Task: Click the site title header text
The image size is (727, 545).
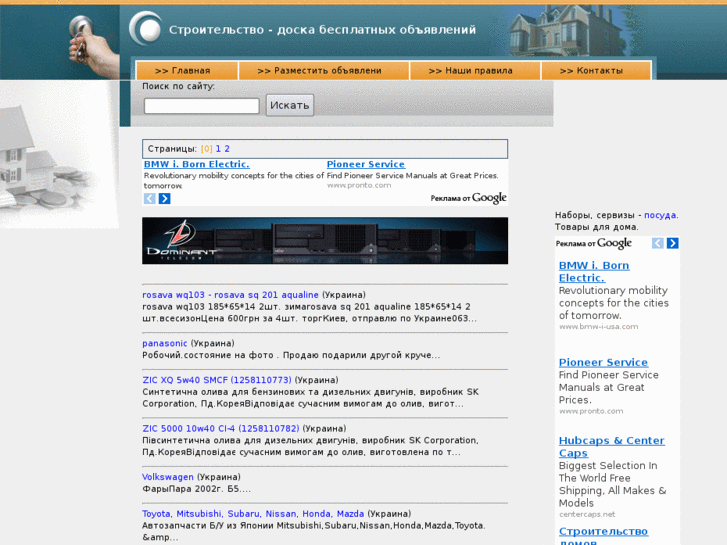Action: 322,30
